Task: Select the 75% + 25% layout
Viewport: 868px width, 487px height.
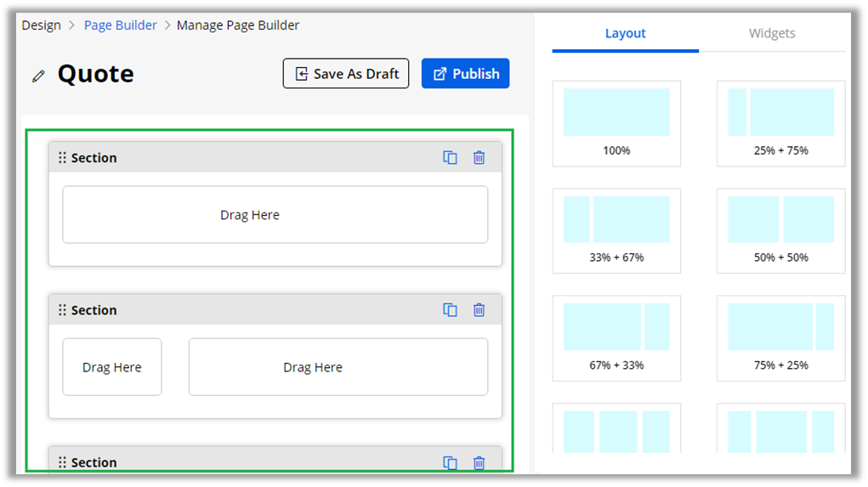Action: pos(780,337)
